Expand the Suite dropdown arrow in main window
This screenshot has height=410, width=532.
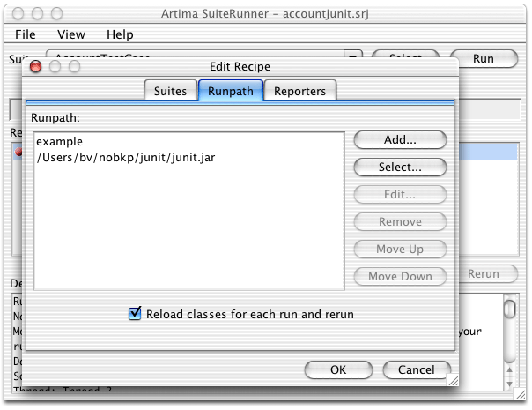353,56
